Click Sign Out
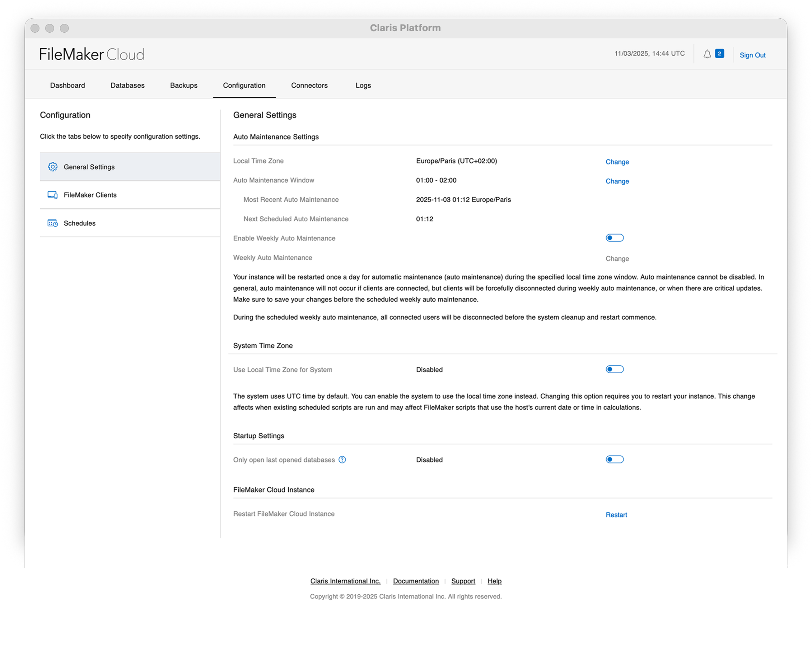812x655 pixels. (x=752, y=55)
